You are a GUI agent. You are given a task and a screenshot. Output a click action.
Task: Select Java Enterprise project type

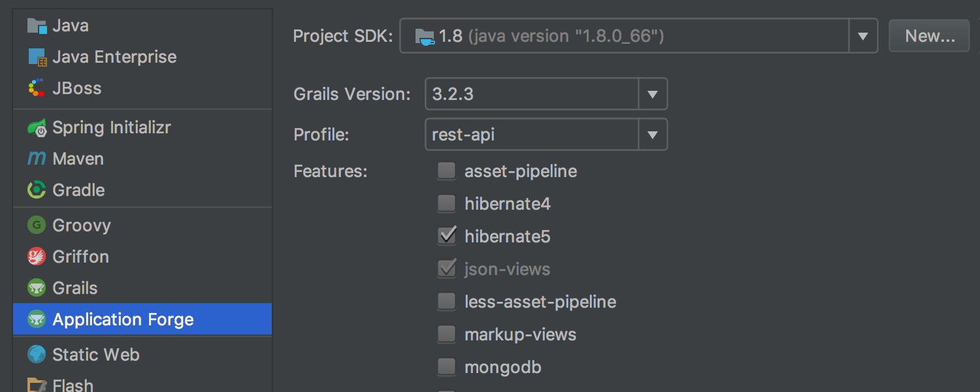coord(142,57)
